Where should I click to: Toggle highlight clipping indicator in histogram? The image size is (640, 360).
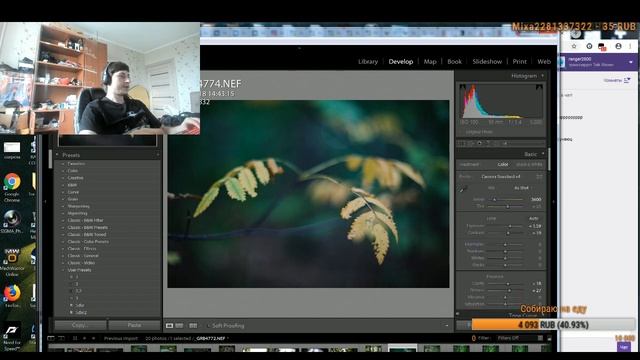click(x=539, y=87)
